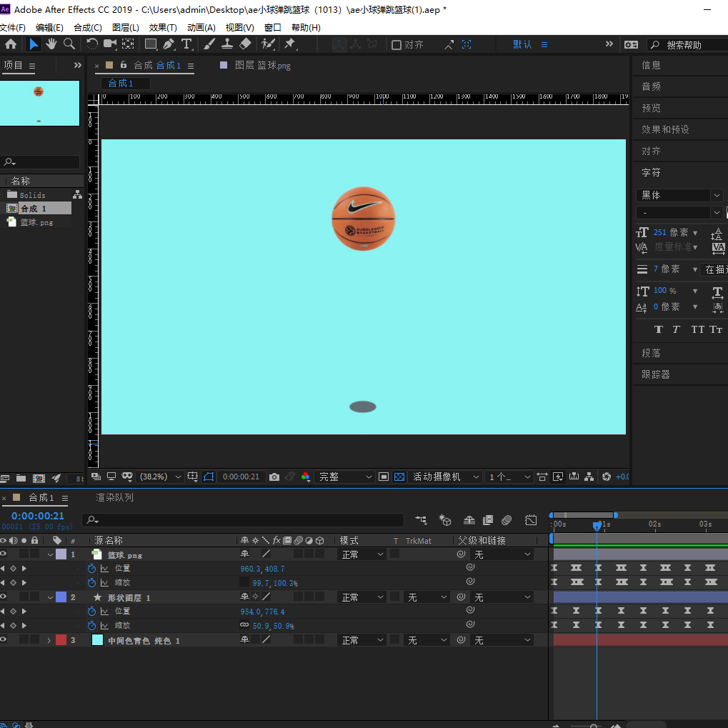Hide the 篮球.png layer with eye icon
This screenshot has width=728, height=728.
tap(4, 554)
